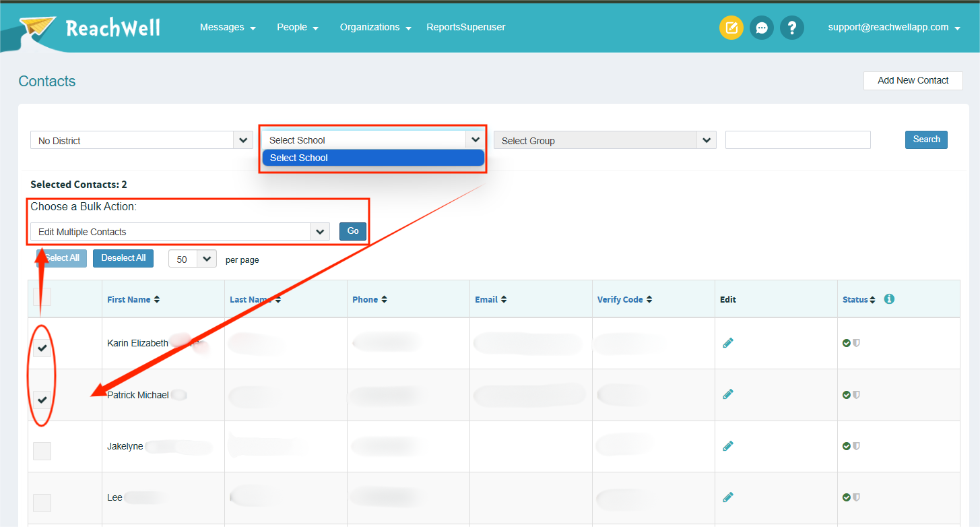Click gray shield icon in Jakelyne row
Viewport: 980px width, 527px height.
click(856, 446)
